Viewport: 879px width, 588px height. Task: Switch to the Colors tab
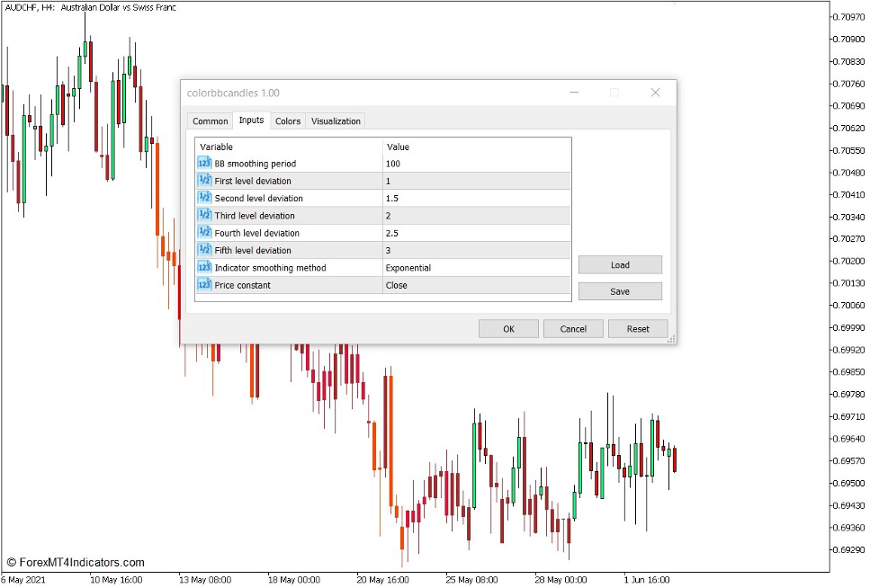point(288,120)
